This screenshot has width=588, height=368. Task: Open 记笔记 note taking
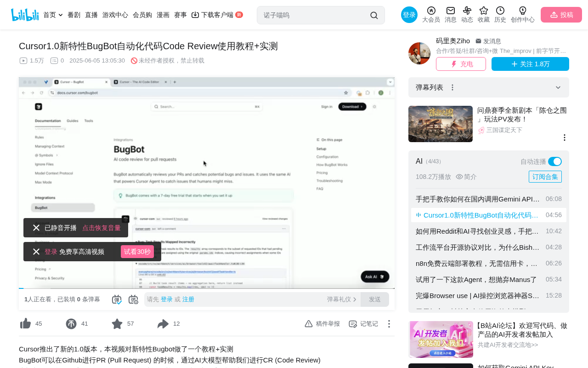pos(363,324)
